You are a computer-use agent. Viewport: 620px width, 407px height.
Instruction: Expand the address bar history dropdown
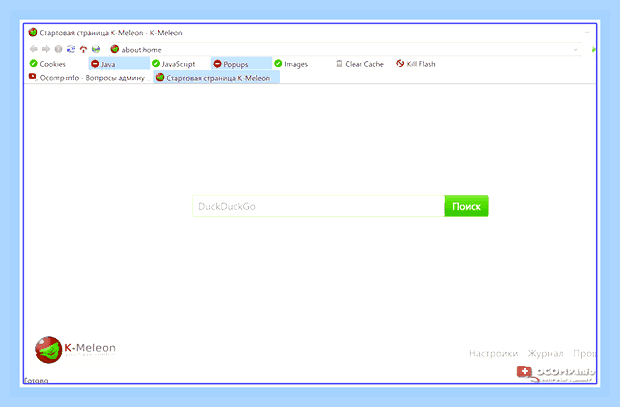[575, 49]
